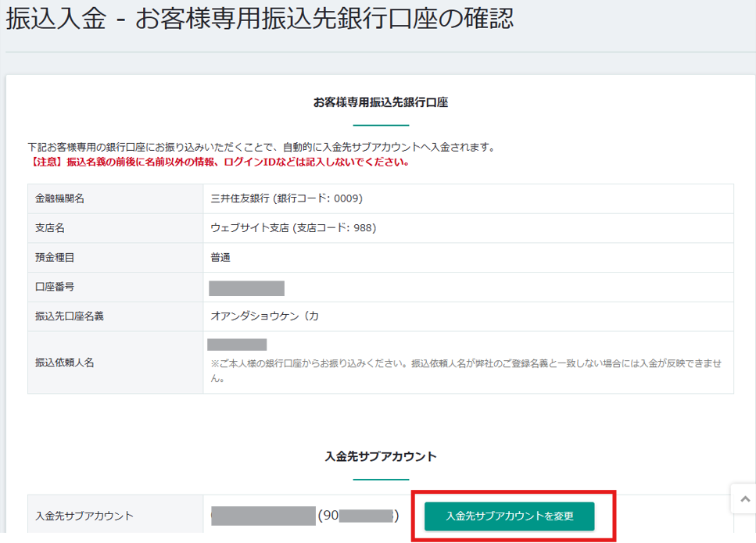This screenshot has height=543, width=756.
Task: Select the 普通 deposit type value
Action: (220, 257)
